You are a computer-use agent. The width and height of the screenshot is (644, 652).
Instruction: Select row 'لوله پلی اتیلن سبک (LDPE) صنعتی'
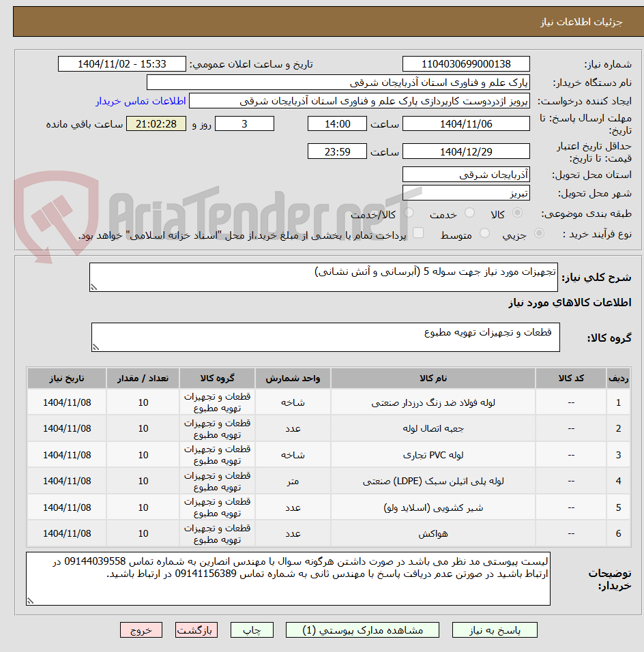tap(329, 481)
